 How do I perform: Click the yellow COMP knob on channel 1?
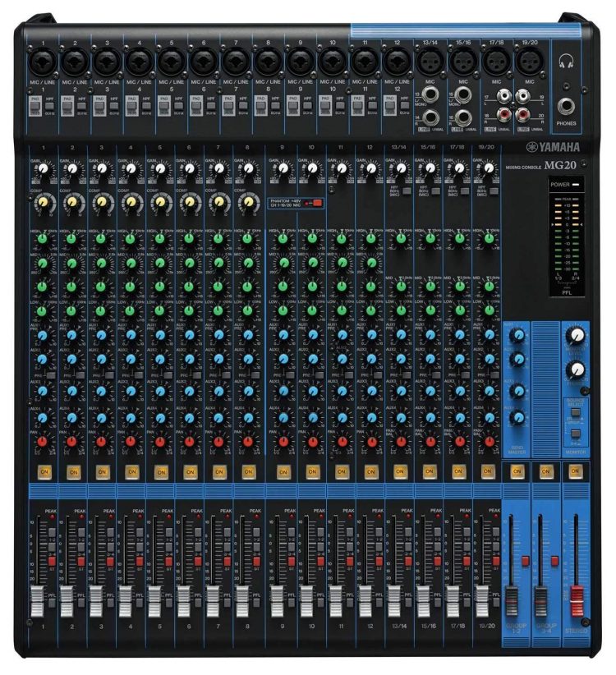click(43, 202)
